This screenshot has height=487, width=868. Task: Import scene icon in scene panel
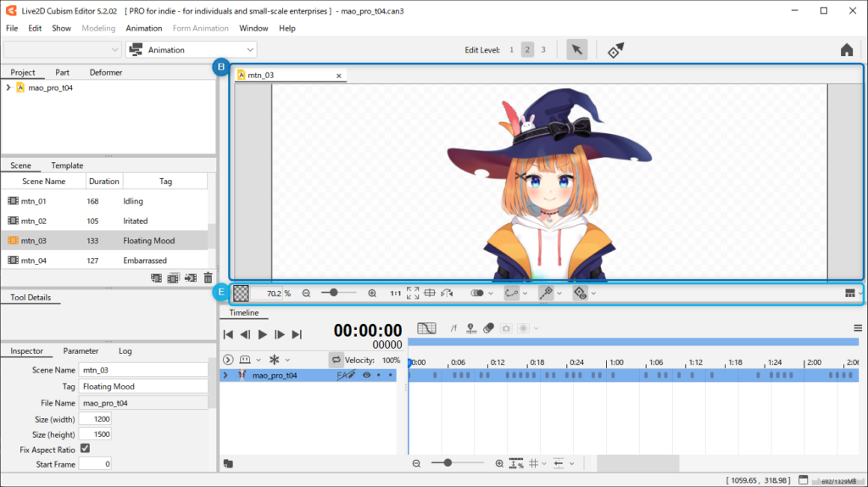click(x=191, y=278)
